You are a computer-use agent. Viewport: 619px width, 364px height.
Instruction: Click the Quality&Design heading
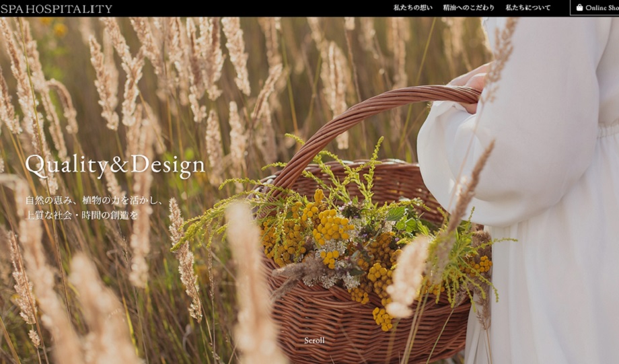coord(115,166)
